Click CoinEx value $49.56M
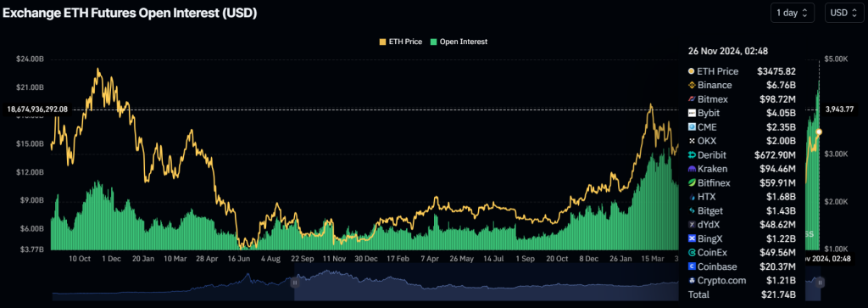 tap(776, 253)
